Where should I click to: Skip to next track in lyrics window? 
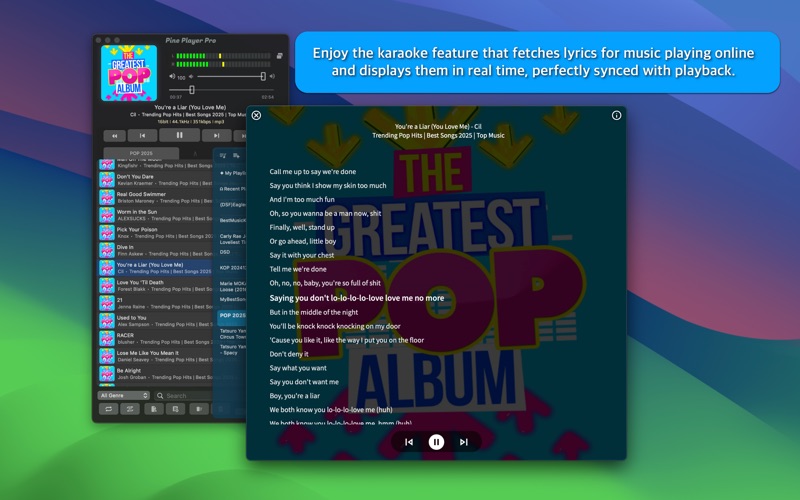click(464, 442)
